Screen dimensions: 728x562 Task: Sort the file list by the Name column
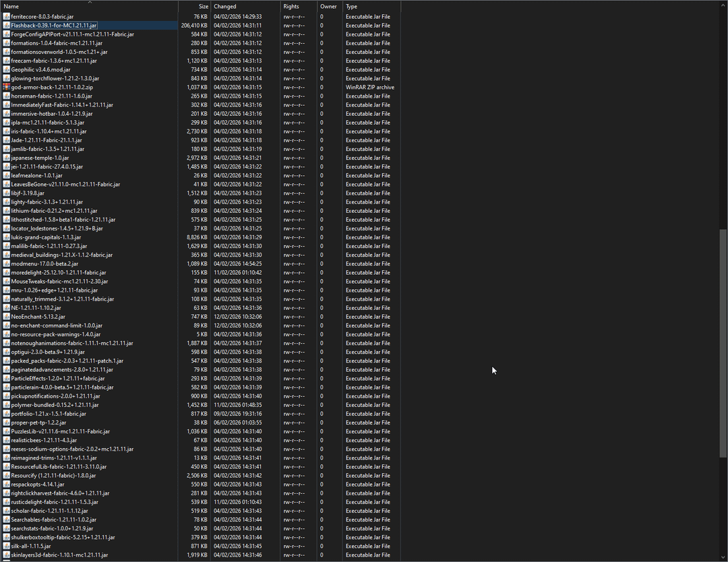(x=88, y=6)
